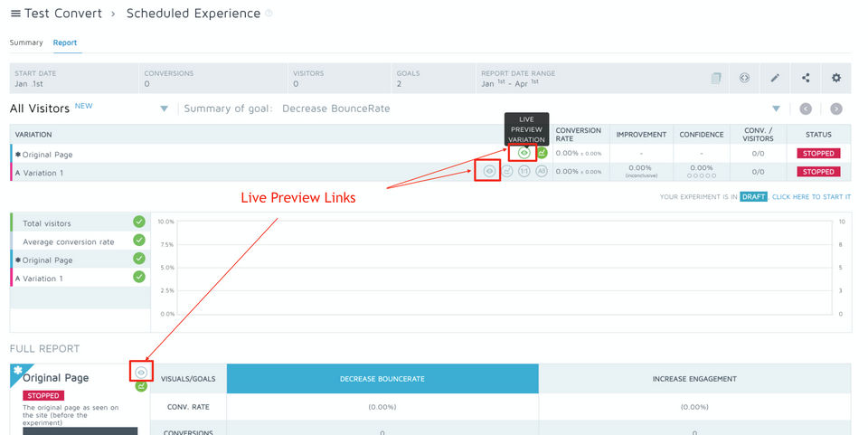
Task: Click the help icon next to Scheduled Experience
Action: click(x=269, y=14)
